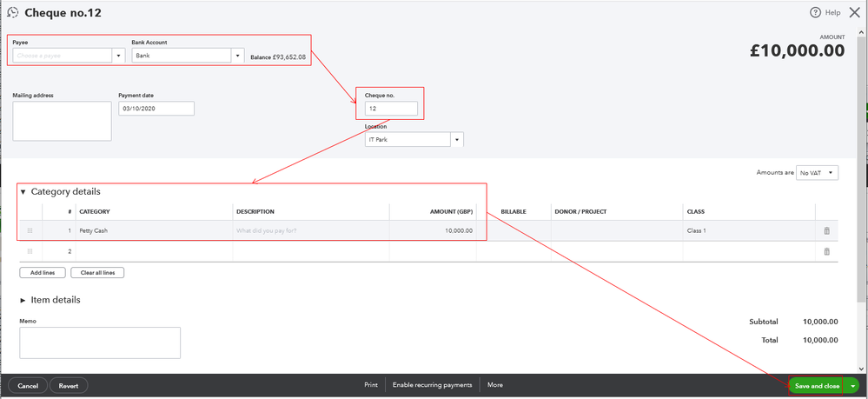Viewport: 868px width, 399px height.
Task: Delete line 1 with trash icon
Action: (x=826, y=230)
